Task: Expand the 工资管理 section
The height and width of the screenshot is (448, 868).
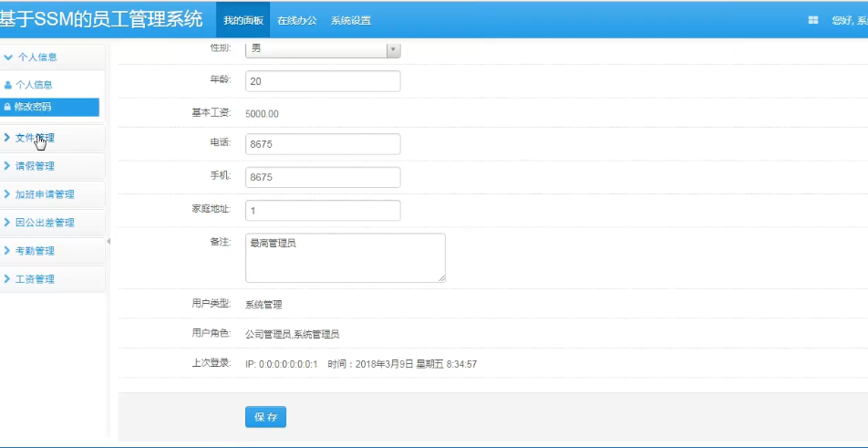Action: coord(53,279)
